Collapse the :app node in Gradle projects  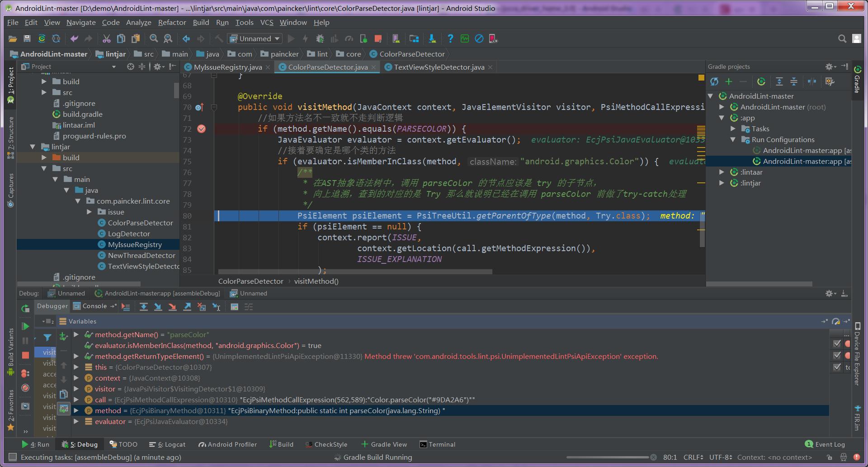[722, 118]
